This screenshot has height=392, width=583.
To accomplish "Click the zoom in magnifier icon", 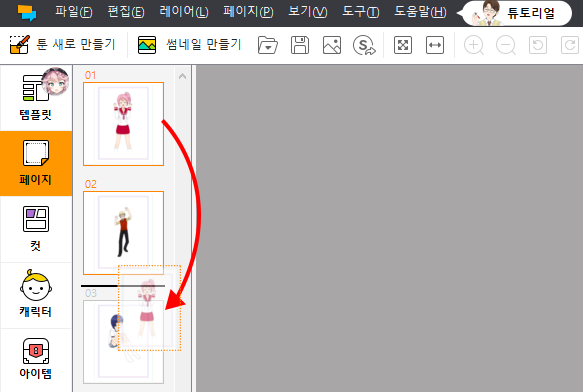I will pos(474,45).
